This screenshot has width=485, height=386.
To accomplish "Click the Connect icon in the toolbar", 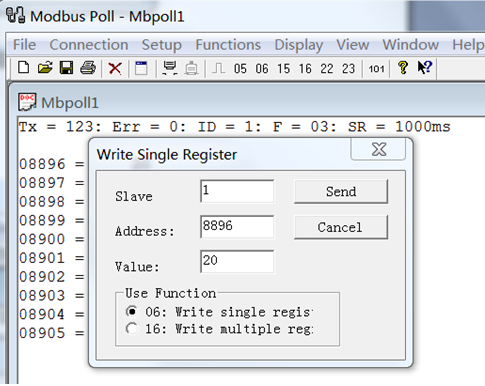I will pos(170,68).
